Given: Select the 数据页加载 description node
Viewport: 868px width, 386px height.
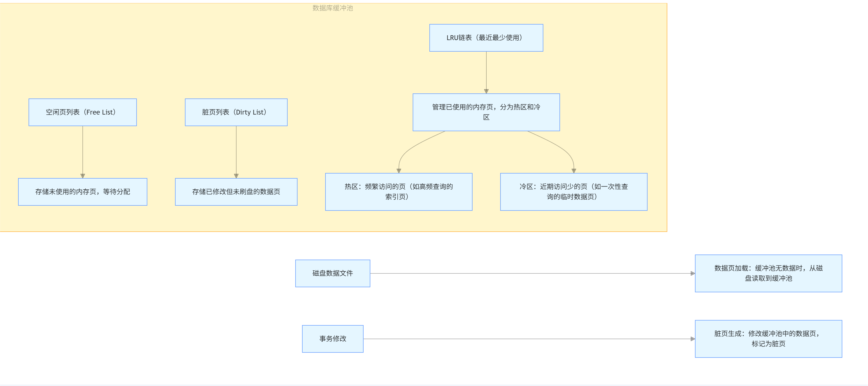Looking at the screenshot, I should tap(768, 273).
